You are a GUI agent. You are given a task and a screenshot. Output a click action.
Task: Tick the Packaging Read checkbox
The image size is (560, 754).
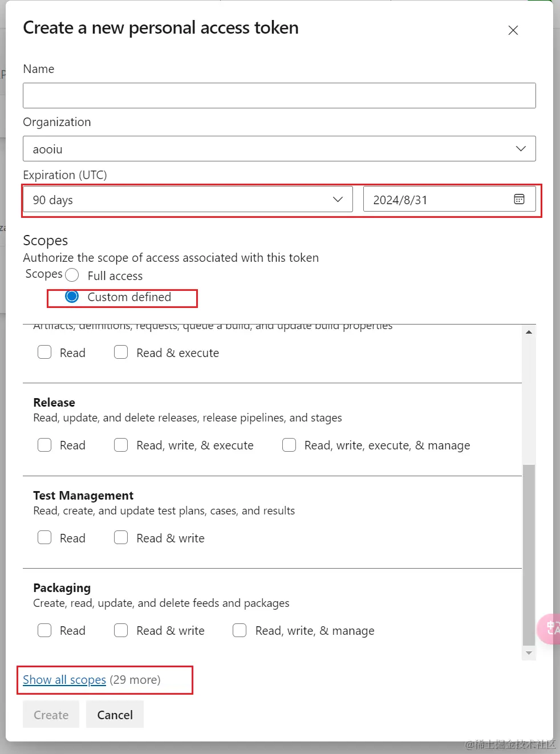pos(44,630)
